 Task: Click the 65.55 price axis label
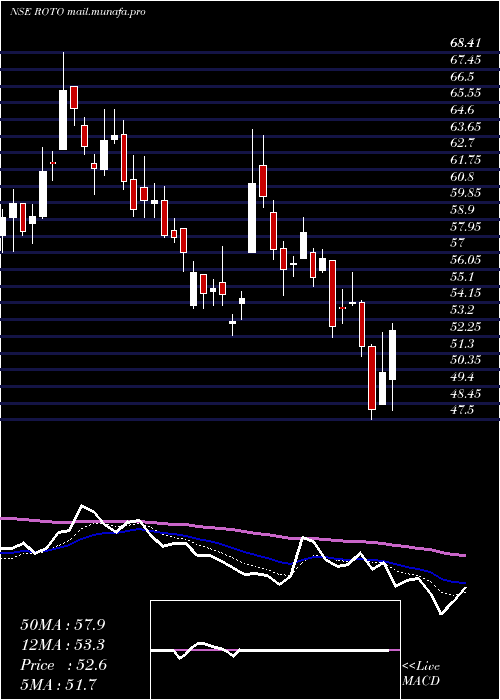click(x=466, y=93)
